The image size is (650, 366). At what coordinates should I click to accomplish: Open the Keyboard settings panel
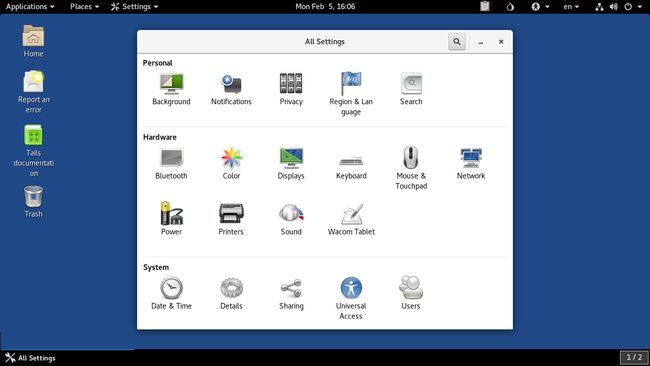click(351, 167)
